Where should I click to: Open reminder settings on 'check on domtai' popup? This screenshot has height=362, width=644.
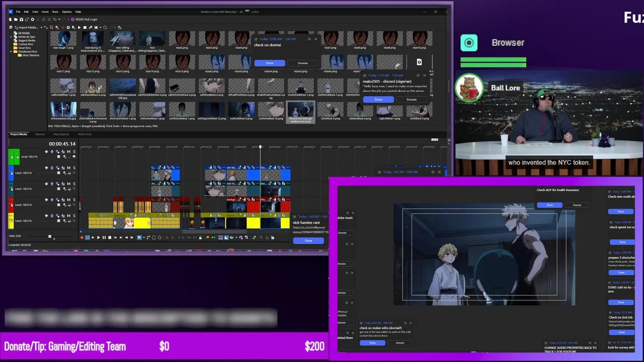coord(309,39)
